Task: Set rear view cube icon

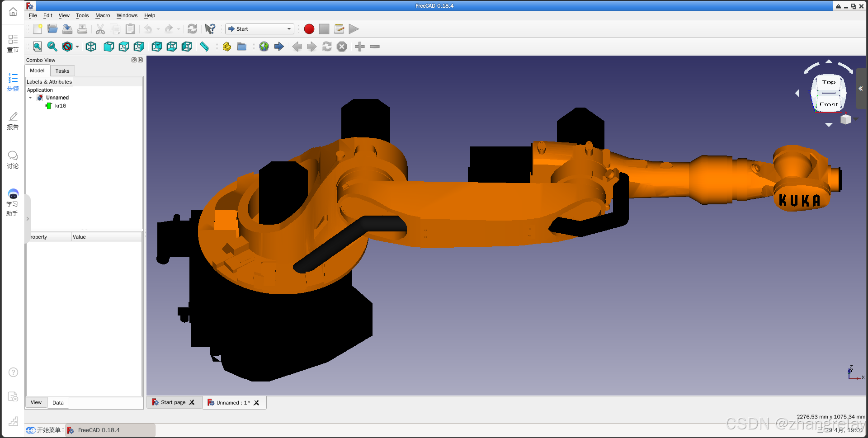Action: [157, 47]
